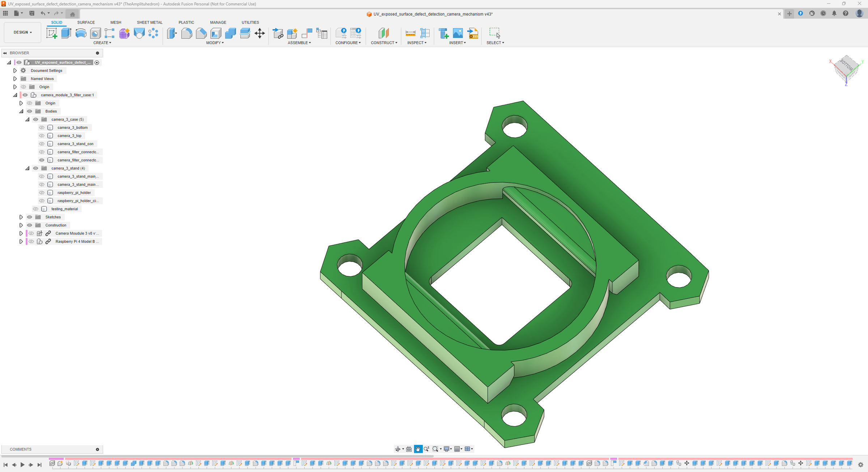Select the Move/Copy tool

coord(260,33)
